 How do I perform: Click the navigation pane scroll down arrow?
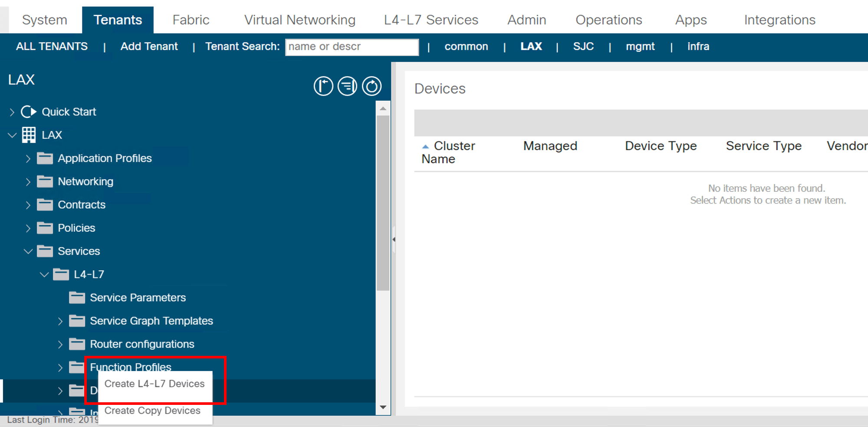point(383,407)
